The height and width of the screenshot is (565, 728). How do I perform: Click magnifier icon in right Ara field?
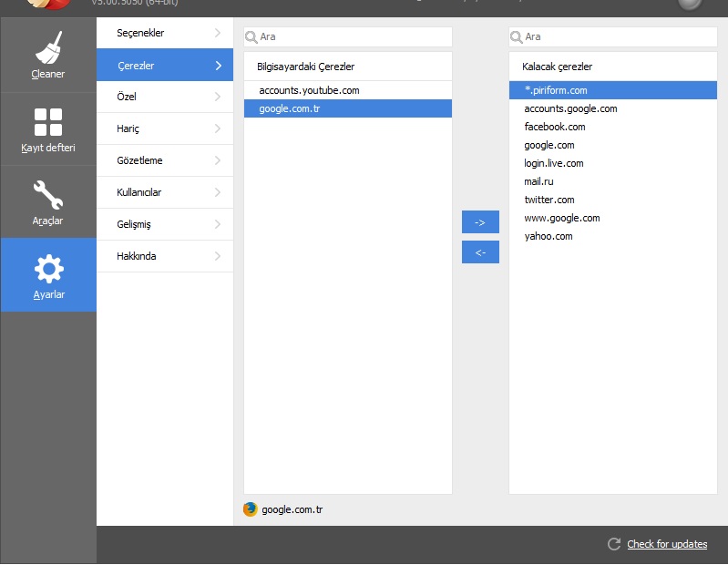point(517,37)
